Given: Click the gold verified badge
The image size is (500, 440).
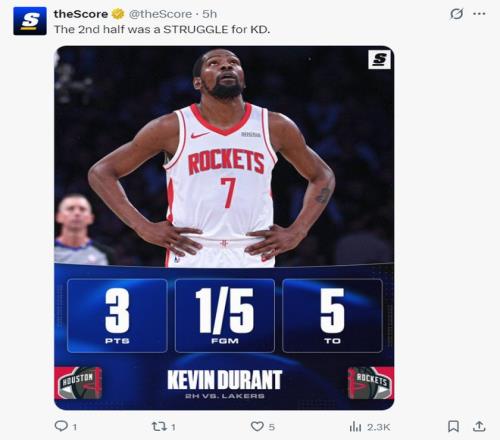Looking at the screenshot, I should point(118,14).
